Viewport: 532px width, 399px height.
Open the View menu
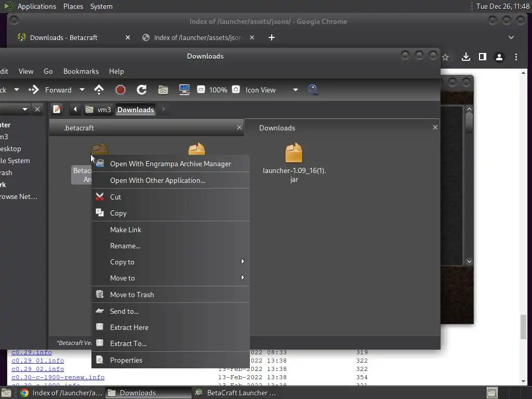click(26, 71)
